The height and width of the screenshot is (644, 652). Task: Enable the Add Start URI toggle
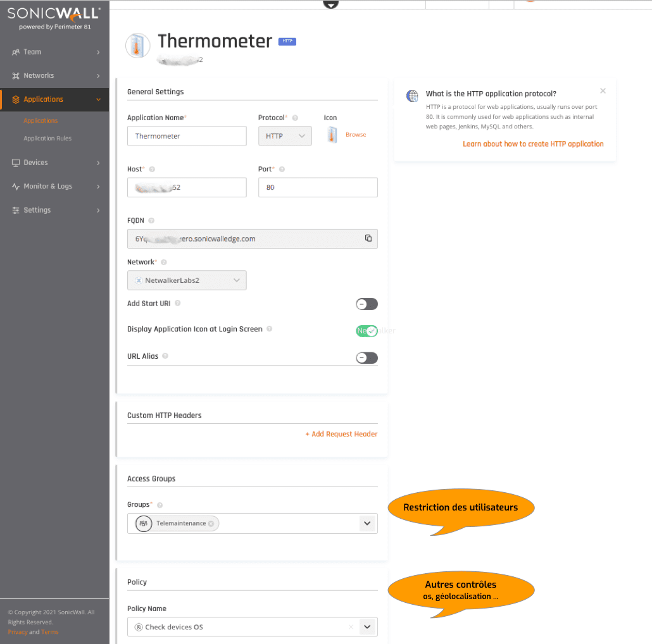[367, 304]
